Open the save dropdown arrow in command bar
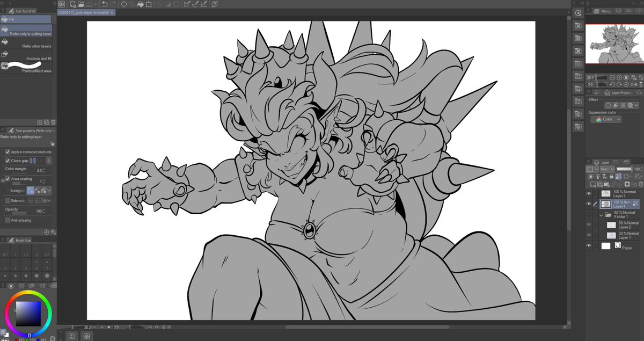This screenshot has height=341, width=644. pyautogui.click(x=94, y=4)
